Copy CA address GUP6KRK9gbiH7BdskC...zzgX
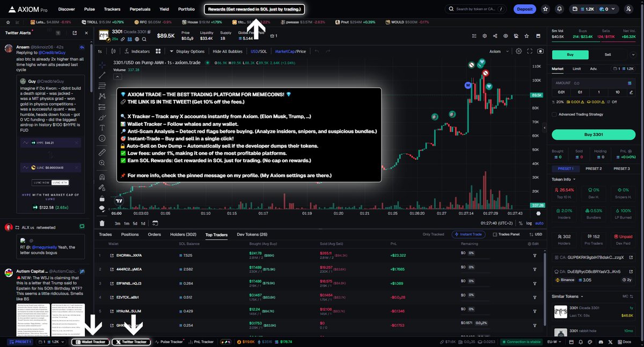 coord(595,257)
